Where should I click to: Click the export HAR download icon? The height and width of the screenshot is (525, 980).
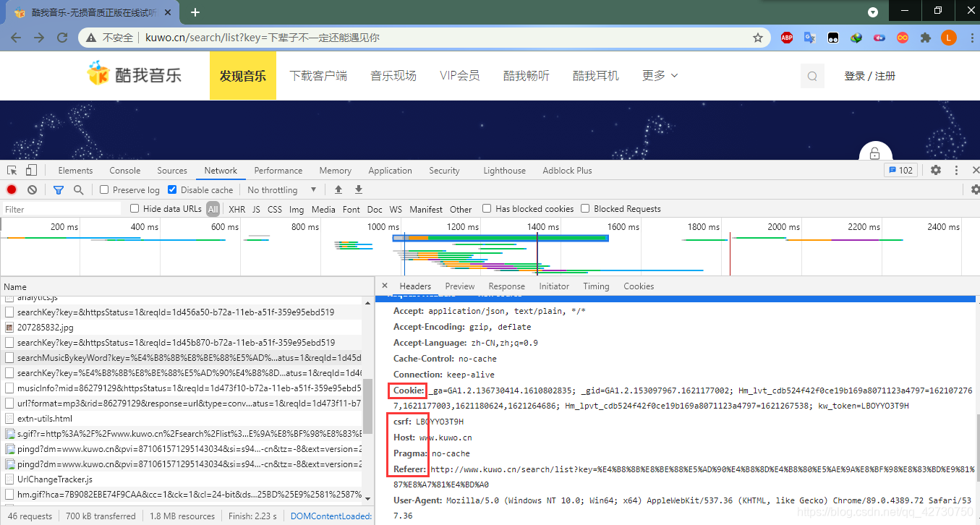358,189
